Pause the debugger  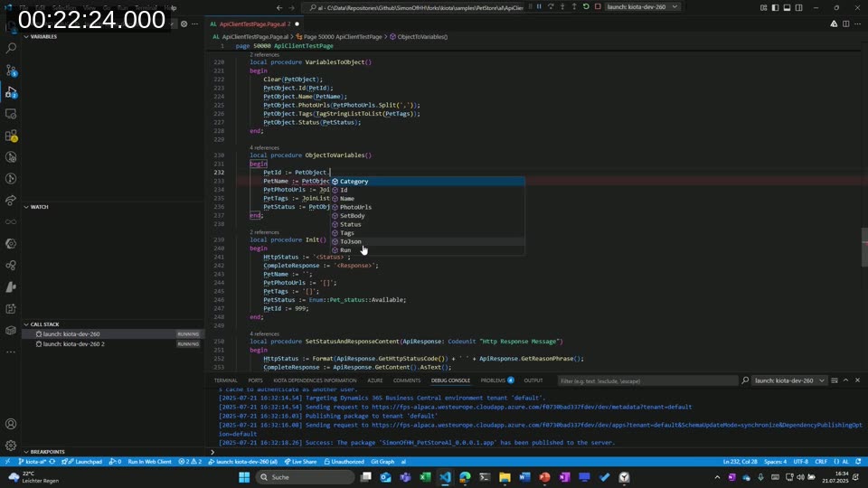click(539, 6)
